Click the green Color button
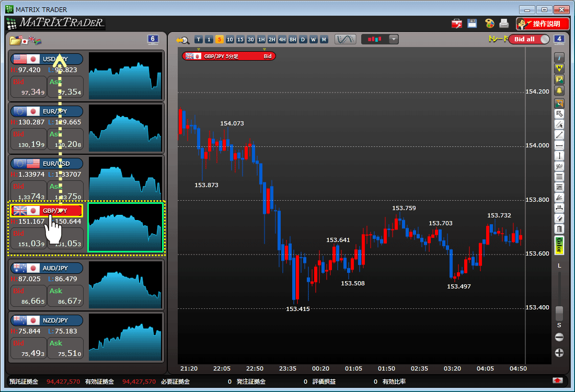 tap(559, 245)
